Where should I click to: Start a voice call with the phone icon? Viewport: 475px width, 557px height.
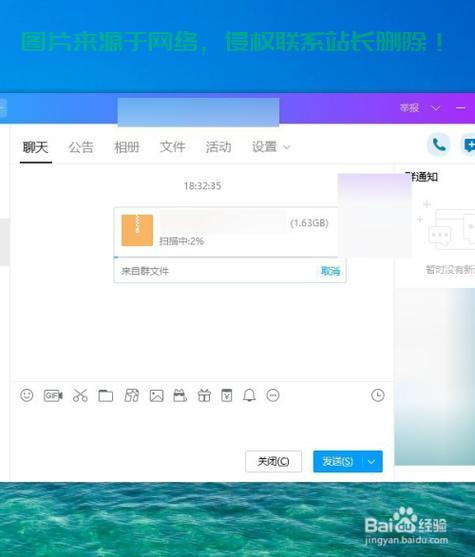pos(439,145)
